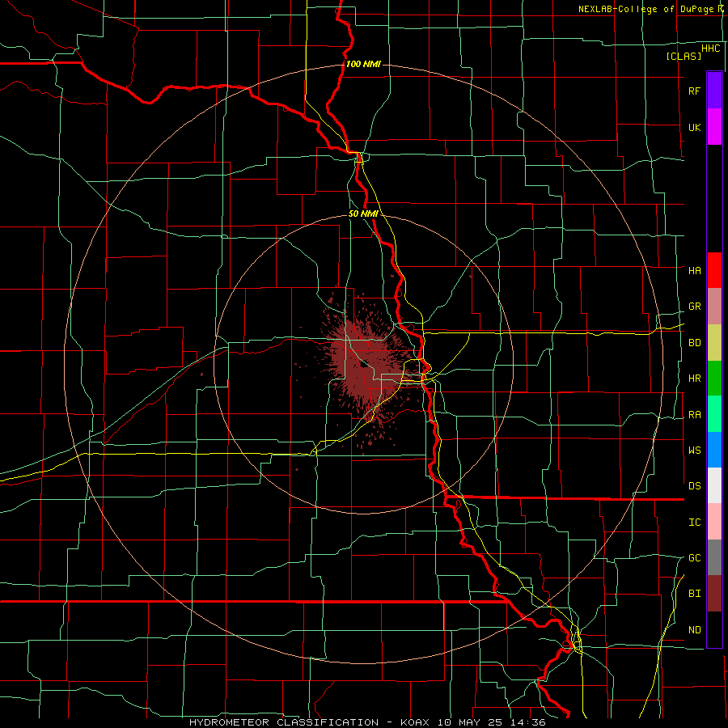
Task: Click the GC legend label
Action: [x=694, y=557]
